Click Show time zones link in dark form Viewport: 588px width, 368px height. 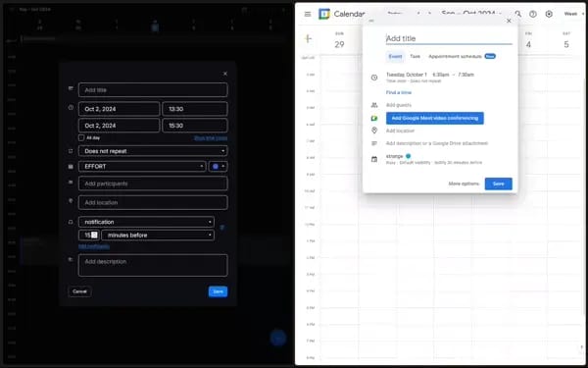pos(211,138)
